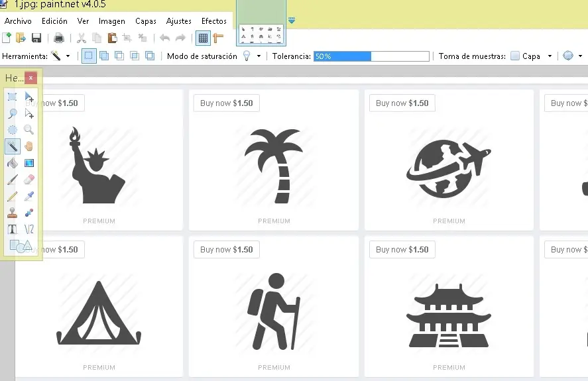The height and width of the screenshot is (381, 588).
Task: Toggle the pixel grid button
Action: pyautogui.click(x=203, y=38)
